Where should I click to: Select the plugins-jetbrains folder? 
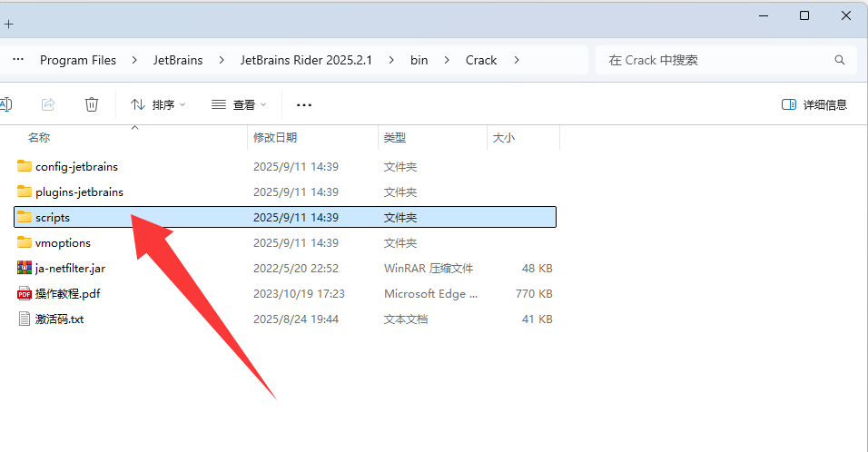point(285,192)
